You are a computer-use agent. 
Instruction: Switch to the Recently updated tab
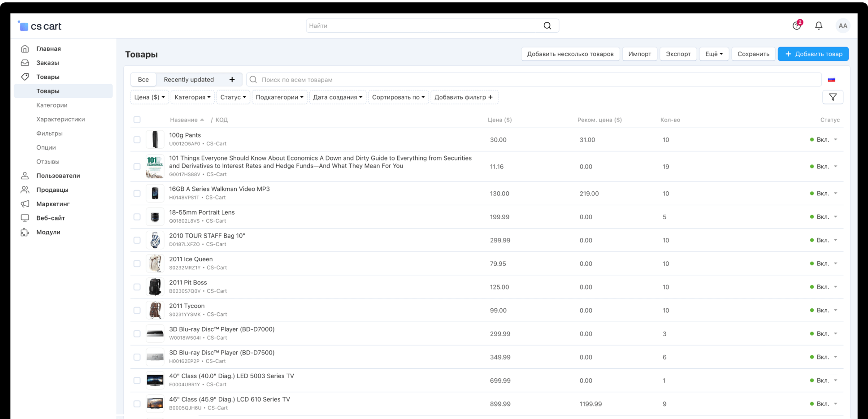pyautogui.click(x=189, y=80)
